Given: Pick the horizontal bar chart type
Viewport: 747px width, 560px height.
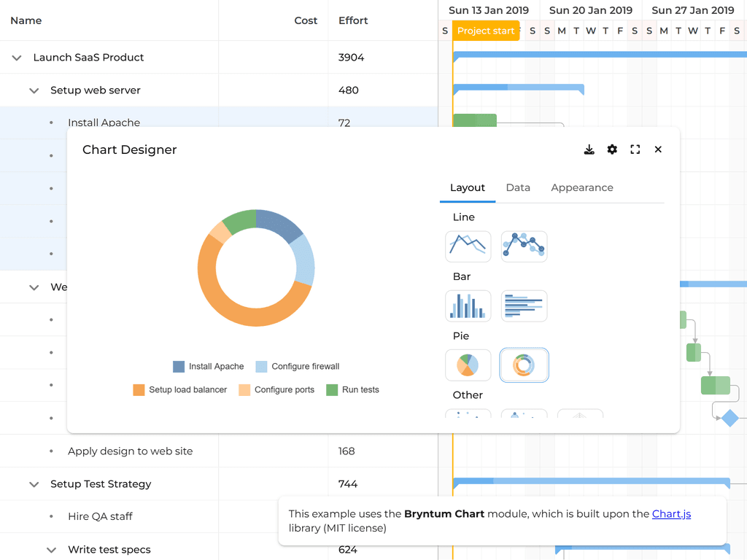Looking at the screenshot, I should [524, 306].
